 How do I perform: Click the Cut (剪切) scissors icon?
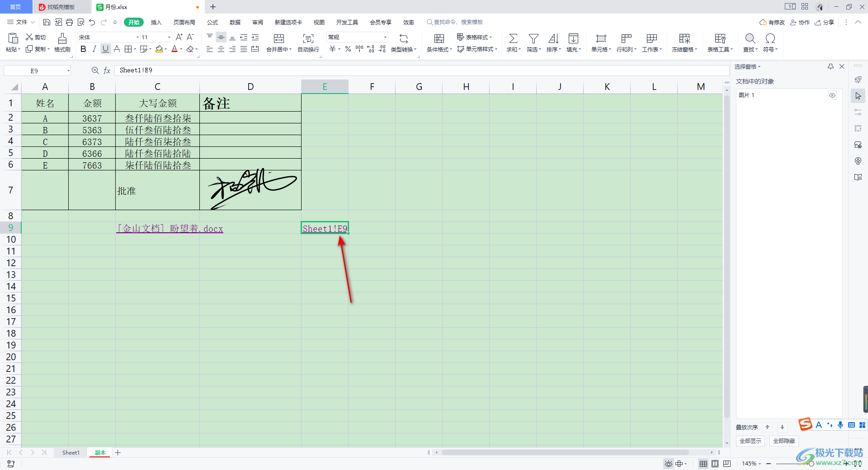click(x=29, y=37)
